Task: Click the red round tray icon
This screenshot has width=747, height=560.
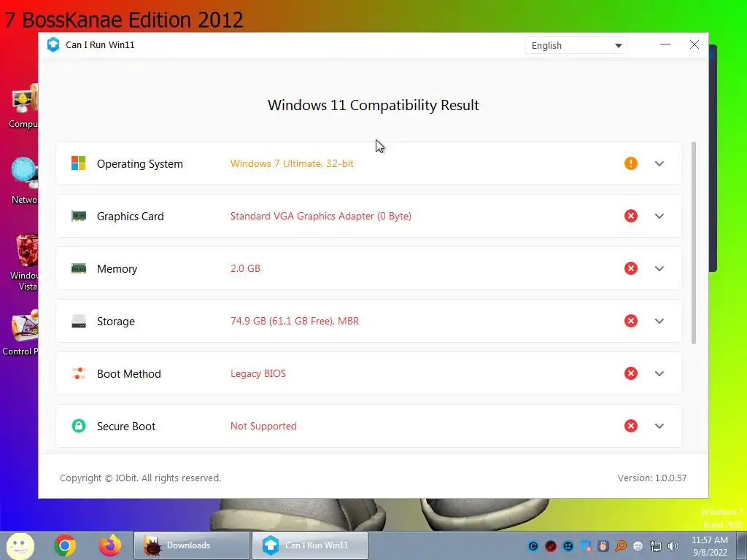Action: pyautogui.click(x=551, y=546)
